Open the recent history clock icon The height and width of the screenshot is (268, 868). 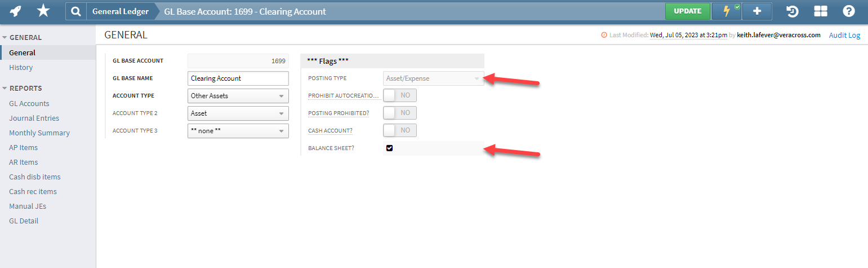(x=793, y=11)
